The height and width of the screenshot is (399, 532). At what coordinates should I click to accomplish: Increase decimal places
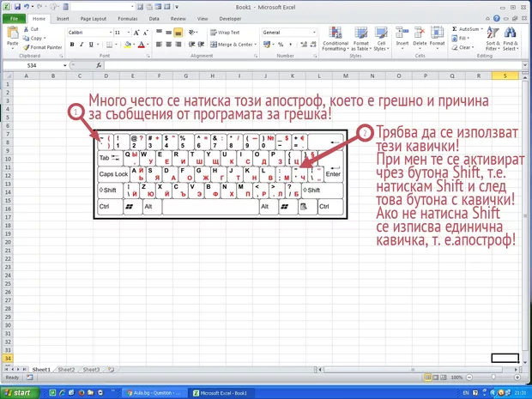pyautogui.click(x=304, y=45)
